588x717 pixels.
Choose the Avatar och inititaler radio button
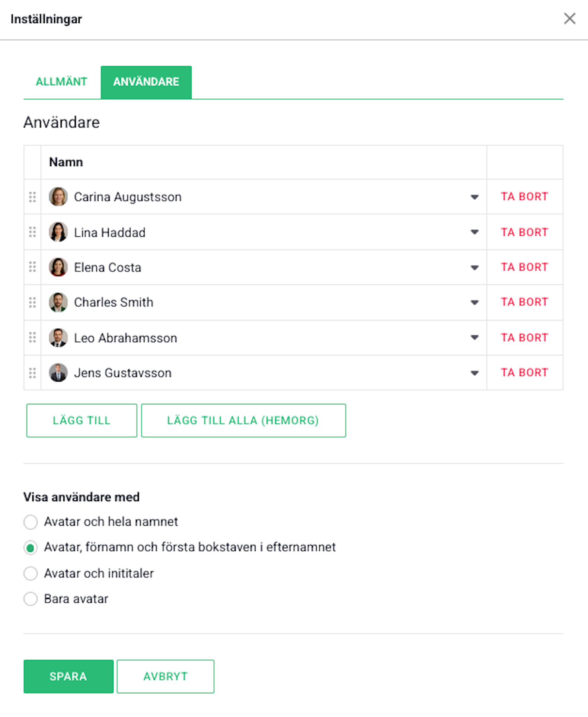tap(31, 573)
